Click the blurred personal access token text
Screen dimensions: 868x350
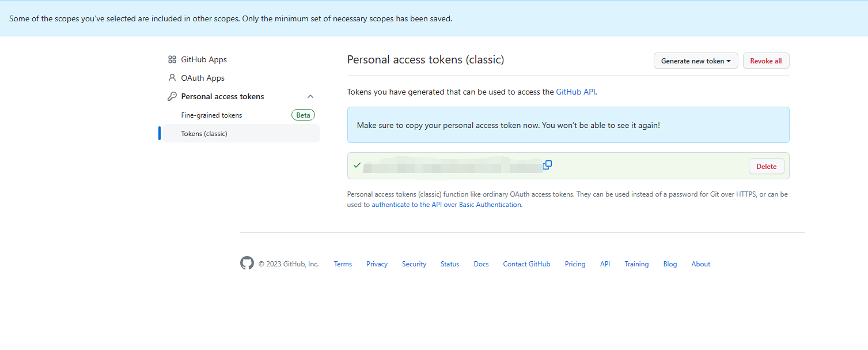[x=453, y=167]
